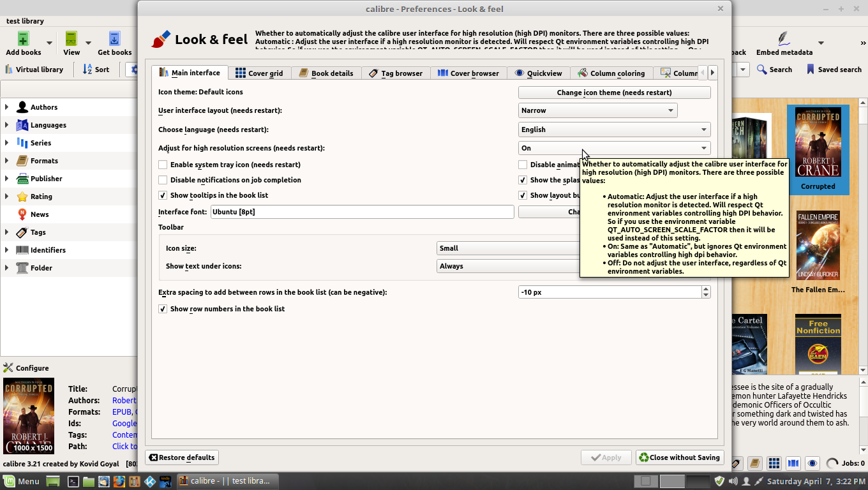868x490 pixels.
Task: Open Saved search bookmark button
Action: pos(834,70)
